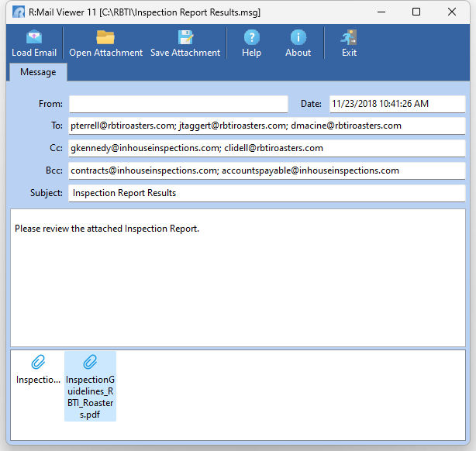Show About info icon
The image size is (476, 451).
point(298,37)
